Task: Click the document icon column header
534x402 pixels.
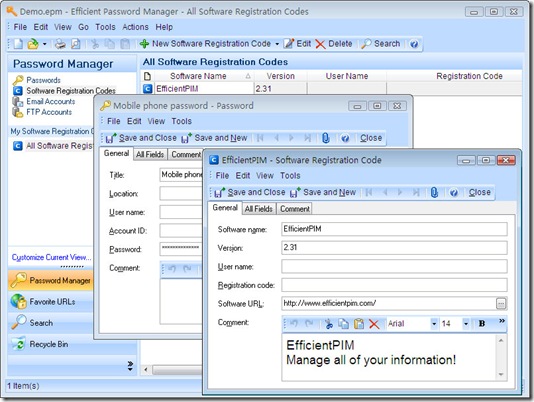Action: 147,76
